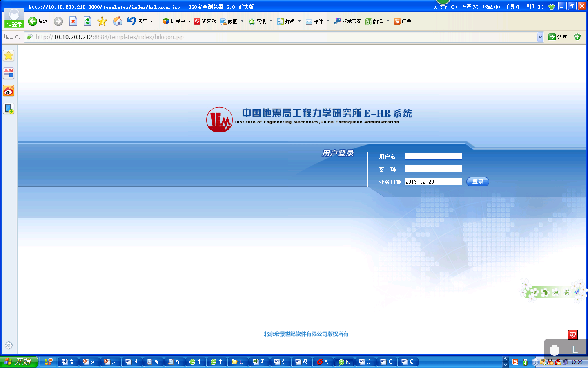The image size is (588, 368).
Task: Expand the 恢复 dropdown arrow
Action: click(152, 21)
